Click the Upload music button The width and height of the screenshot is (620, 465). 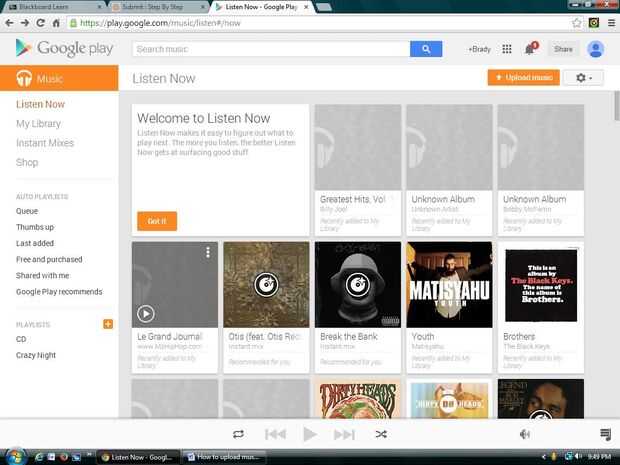pyautogui.click(x=524, y=78)
